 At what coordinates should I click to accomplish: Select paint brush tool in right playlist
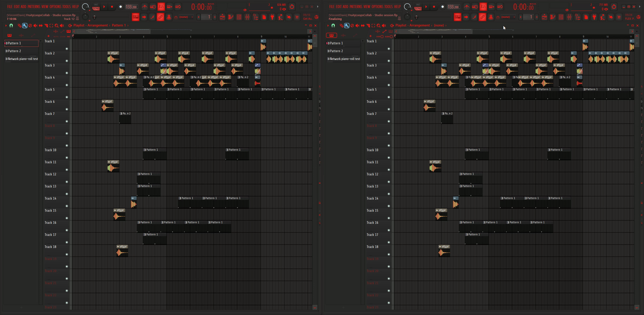click(x=347, y=25)
